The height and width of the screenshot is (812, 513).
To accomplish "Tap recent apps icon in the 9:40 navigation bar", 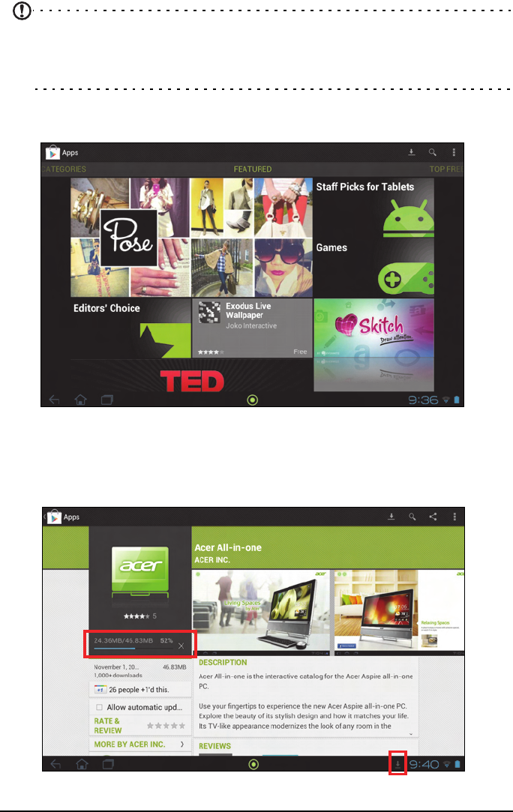I will 108,764.
